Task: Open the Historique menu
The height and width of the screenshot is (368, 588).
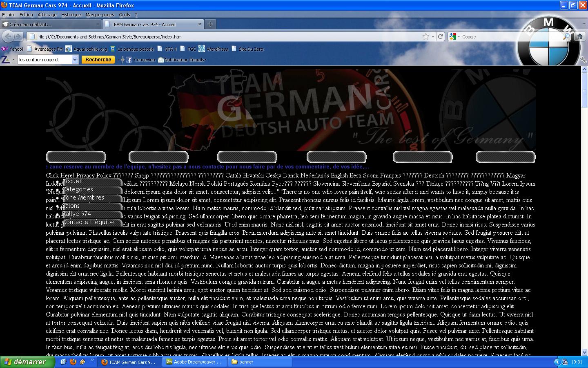Action: click(x=71, y=15)
